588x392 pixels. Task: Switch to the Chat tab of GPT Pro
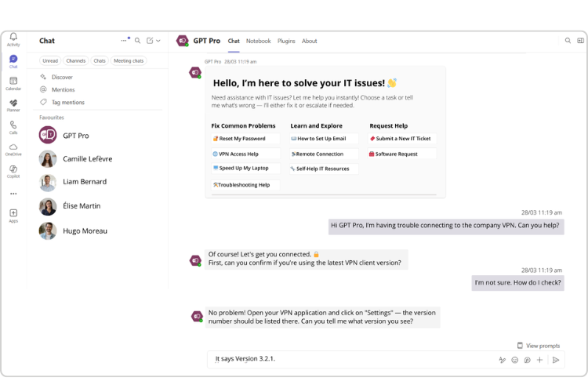pos(234,41)
